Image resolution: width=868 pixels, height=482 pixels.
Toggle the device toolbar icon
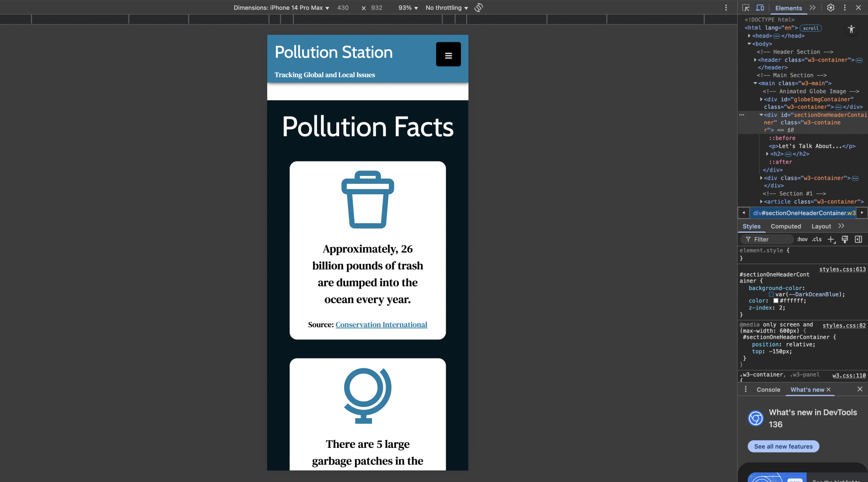[x=760, y=8]
